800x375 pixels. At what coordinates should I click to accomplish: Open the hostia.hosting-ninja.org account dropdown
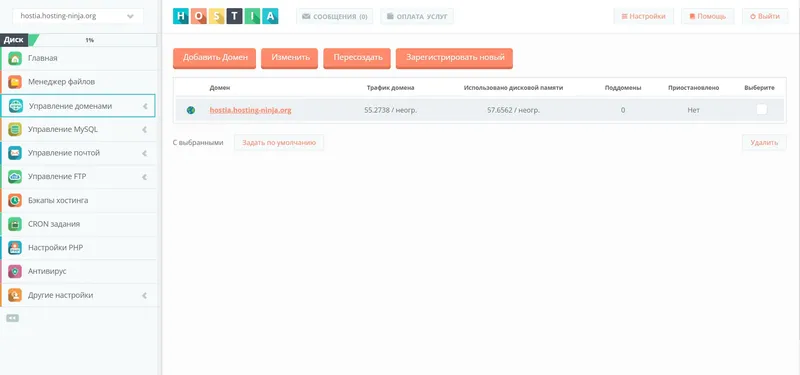78,16
